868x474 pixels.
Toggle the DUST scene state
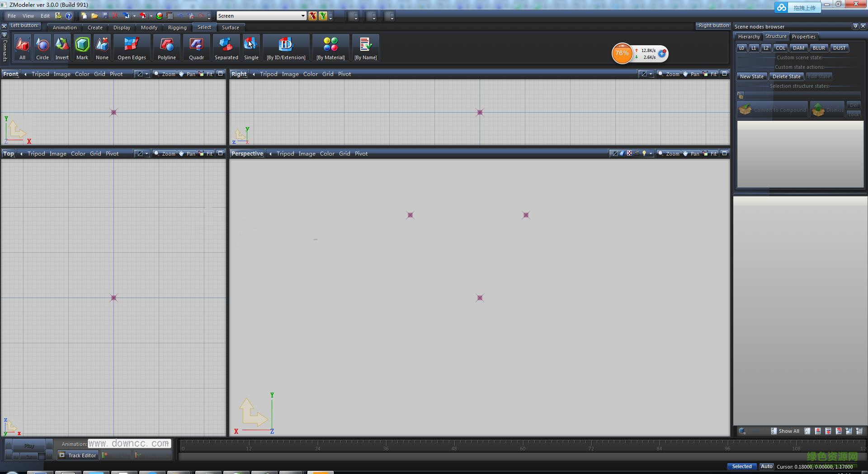click(840, 48)
